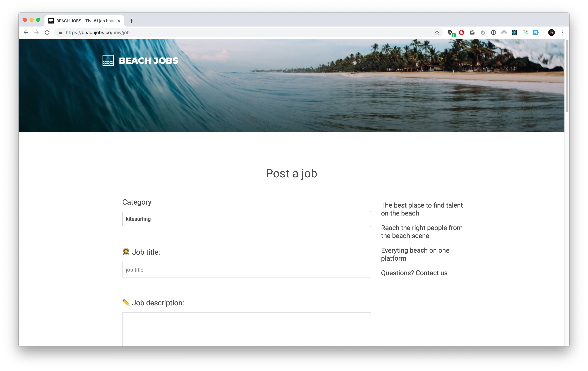
Task: Open the inbox checkmark extension
Action: pyautogui.click(x=472, y=32)
